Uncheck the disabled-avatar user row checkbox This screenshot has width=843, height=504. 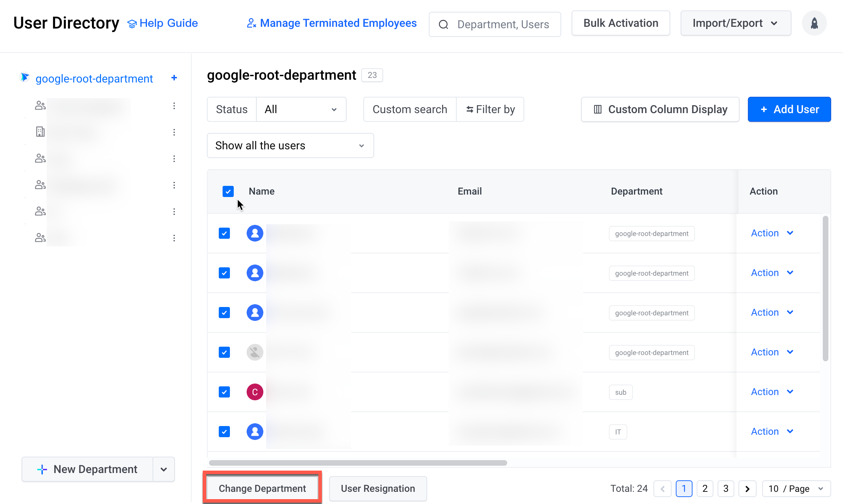tap(224, 352)
